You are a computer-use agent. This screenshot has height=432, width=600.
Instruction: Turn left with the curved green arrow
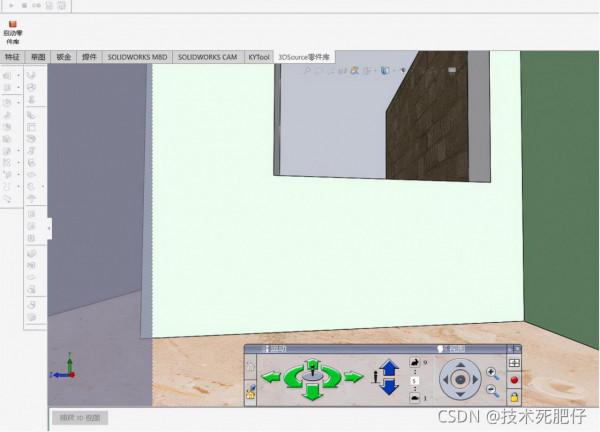(x=292, y=377)
